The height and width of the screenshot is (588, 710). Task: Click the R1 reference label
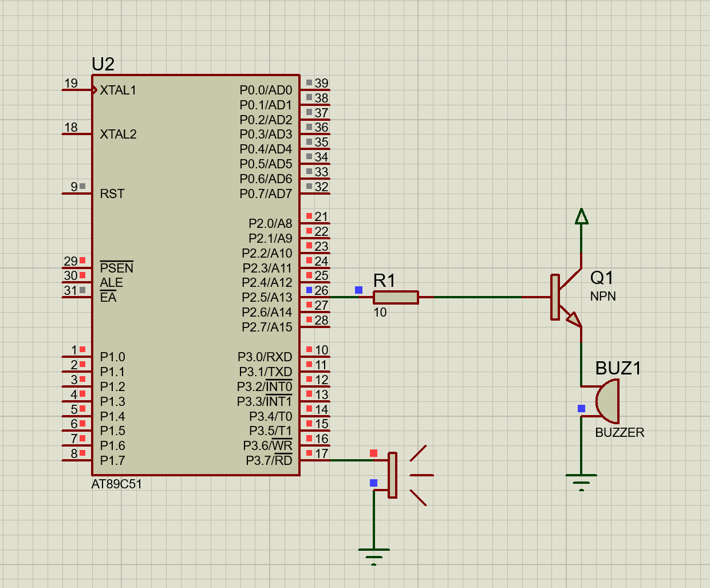coord(384,281)
